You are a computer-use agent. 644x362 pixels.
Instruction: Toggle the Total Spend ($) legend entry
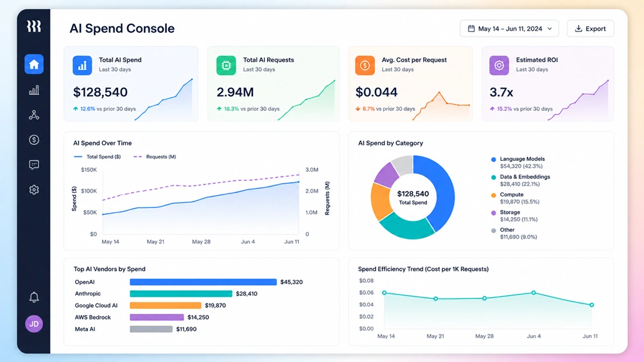click(98, 157)
